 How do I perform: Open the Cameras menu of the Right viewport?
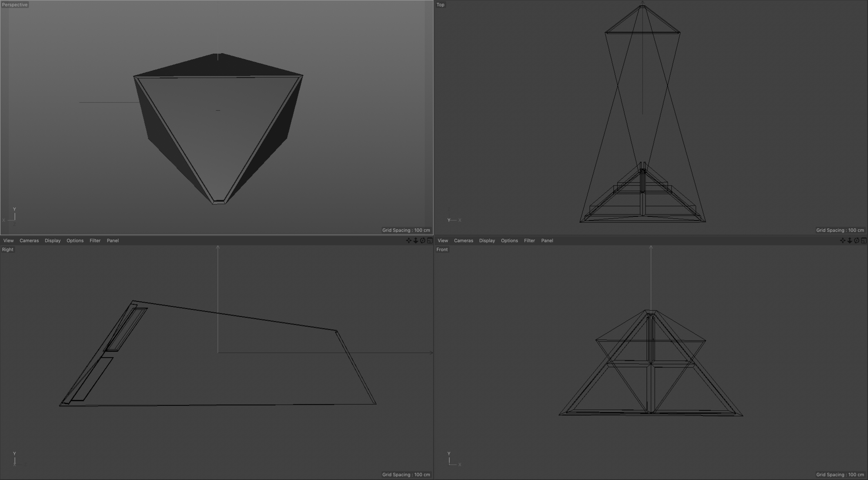click(x=29, y=241)
